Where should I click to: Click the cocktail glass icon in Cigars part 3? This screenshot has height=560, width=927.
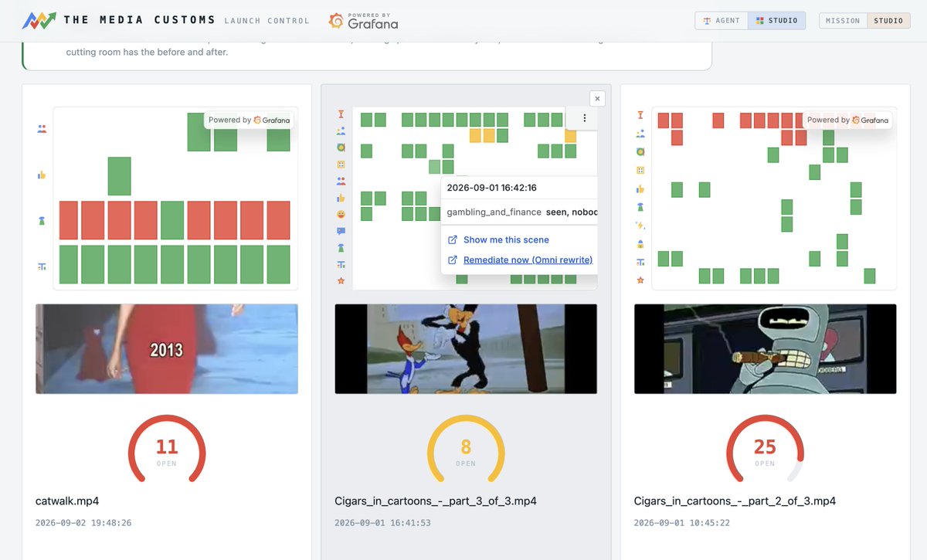(341, 115)
